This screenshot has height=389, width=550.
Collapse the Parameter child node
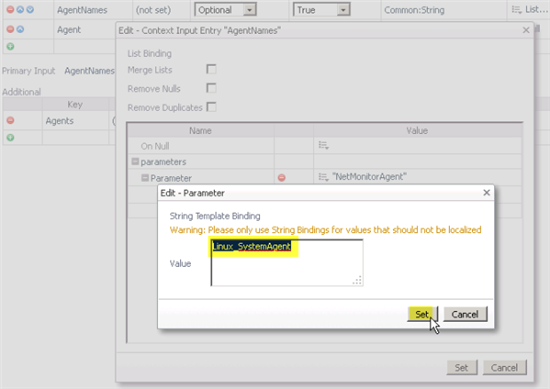[145, 178]
